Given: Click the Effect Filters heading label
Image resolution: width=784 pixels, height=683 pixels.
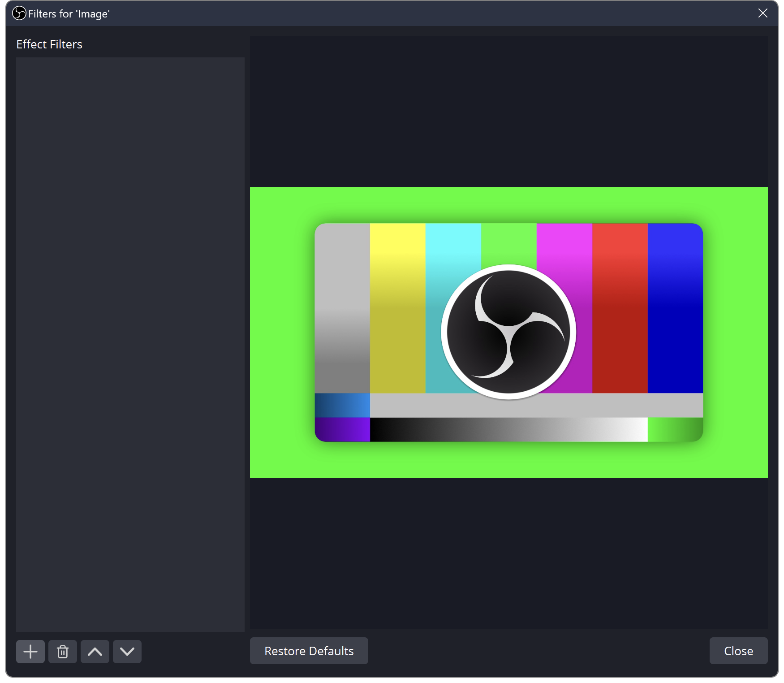Looking at the screenshot, I should pyautogui.click(x=49, y=44).
